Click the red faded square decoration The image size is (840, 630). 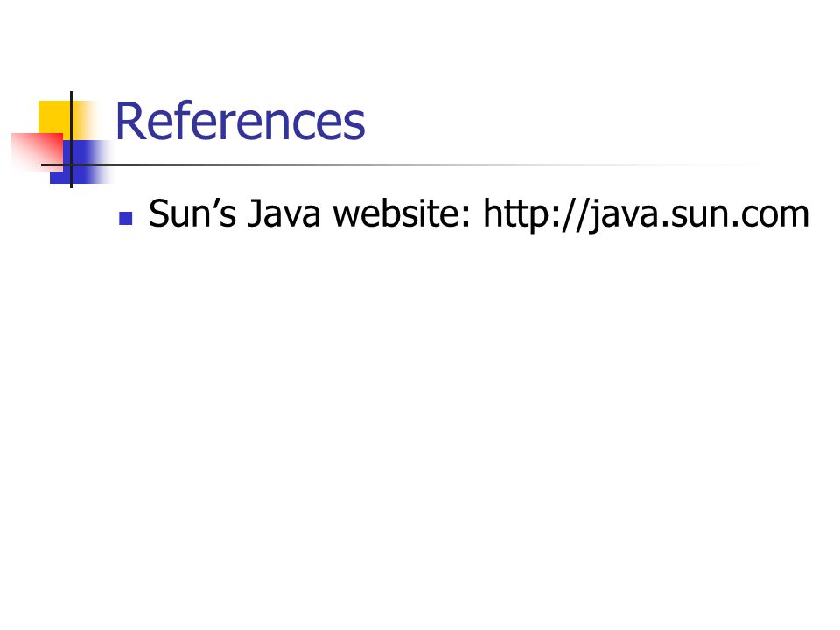(x=37, y=151)
